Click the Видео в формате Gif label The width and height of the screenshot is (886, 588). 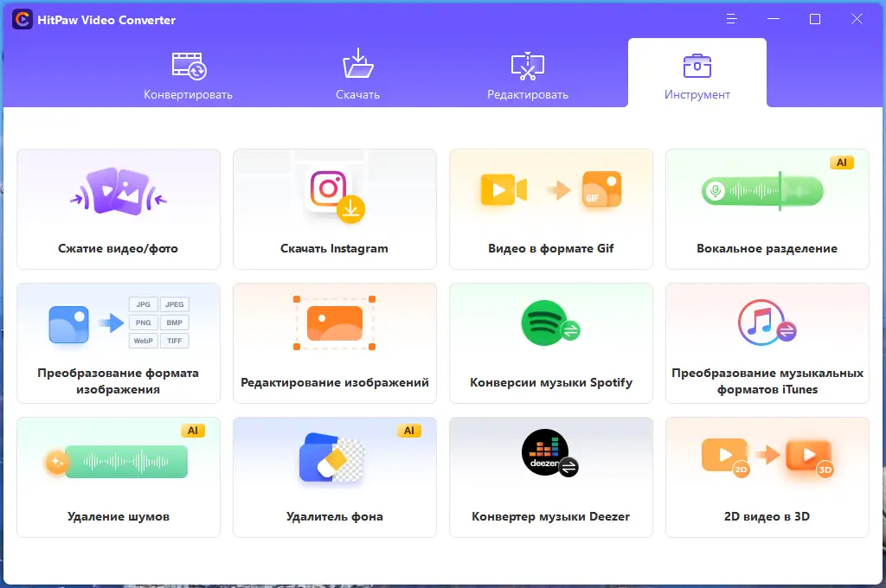click(551, 248)
